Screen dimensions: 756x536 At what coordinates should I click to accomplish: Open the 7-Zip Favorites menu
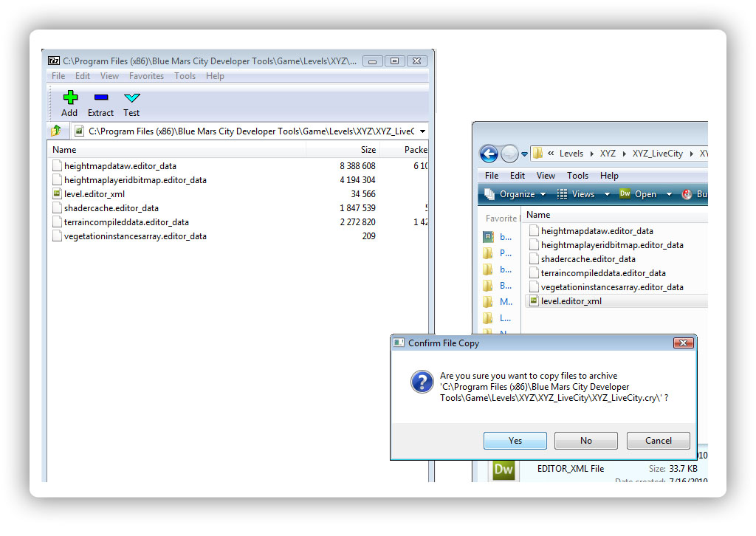point(146,76)
